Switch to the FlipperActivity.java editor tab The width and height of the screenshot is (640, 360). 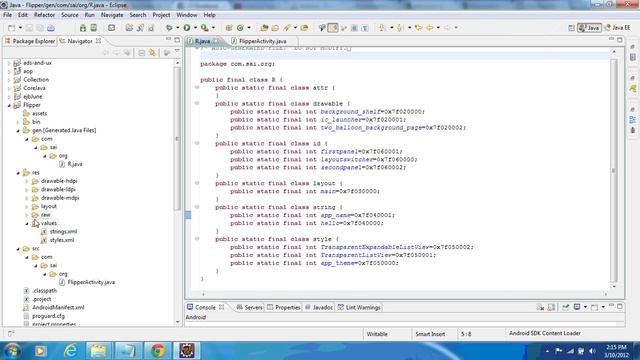click(x=259, y=41)
